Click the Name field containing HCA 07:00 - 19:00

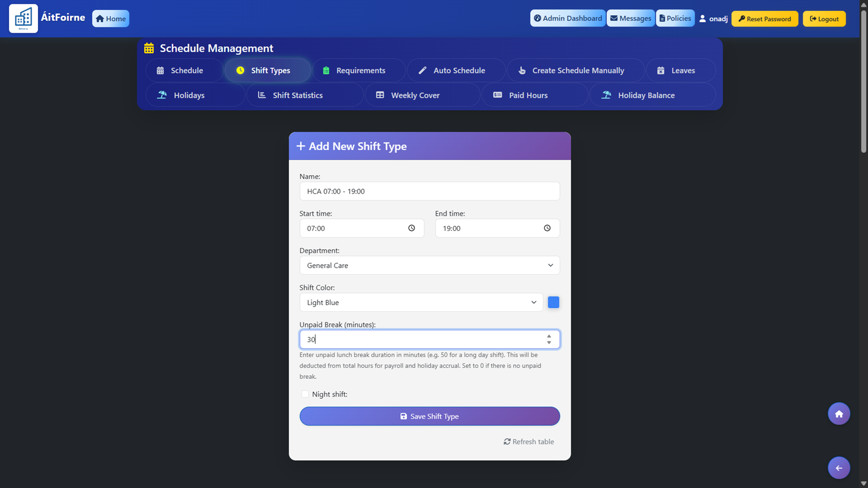429,191
